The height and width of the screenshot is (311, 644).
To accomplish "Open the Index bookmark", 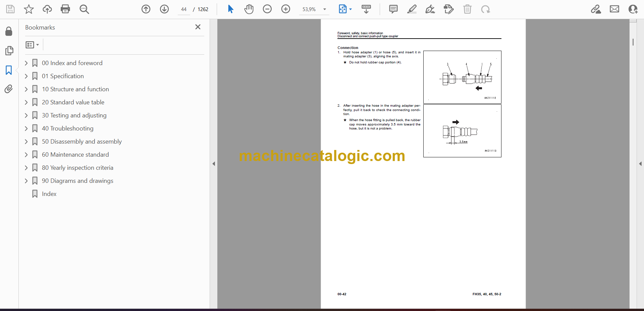I will (49, 194).
